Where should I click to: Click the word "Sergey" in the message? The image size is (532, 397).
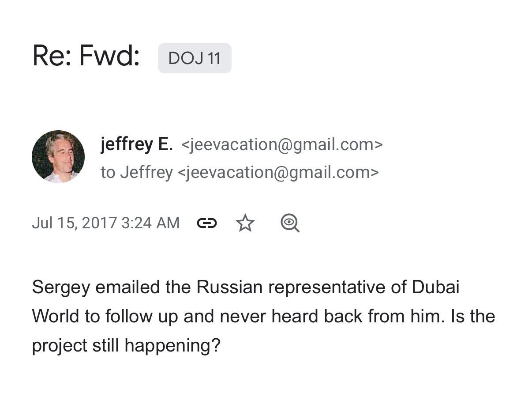coord(61,287)
